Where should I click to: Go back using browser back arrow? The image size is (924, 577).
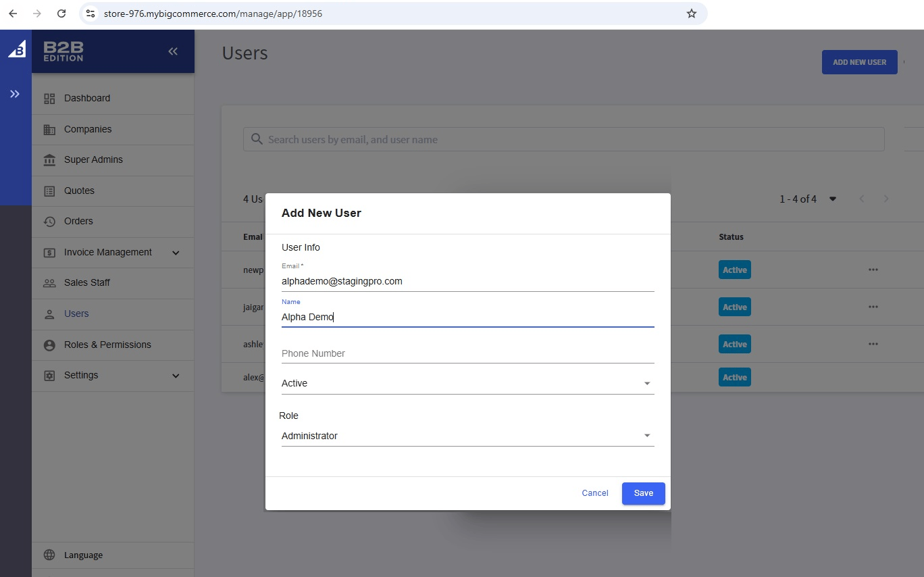tap(13, 14)
